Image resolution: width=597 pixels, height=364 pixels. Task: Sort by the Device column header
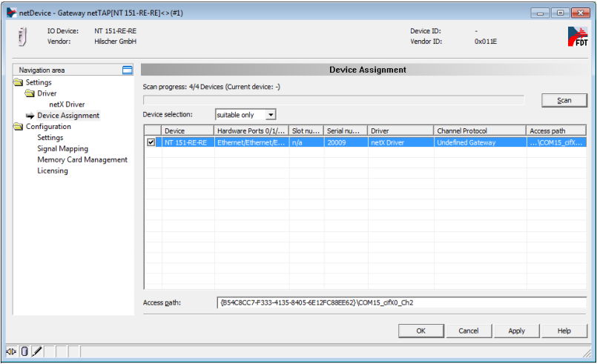pos(188,130)
